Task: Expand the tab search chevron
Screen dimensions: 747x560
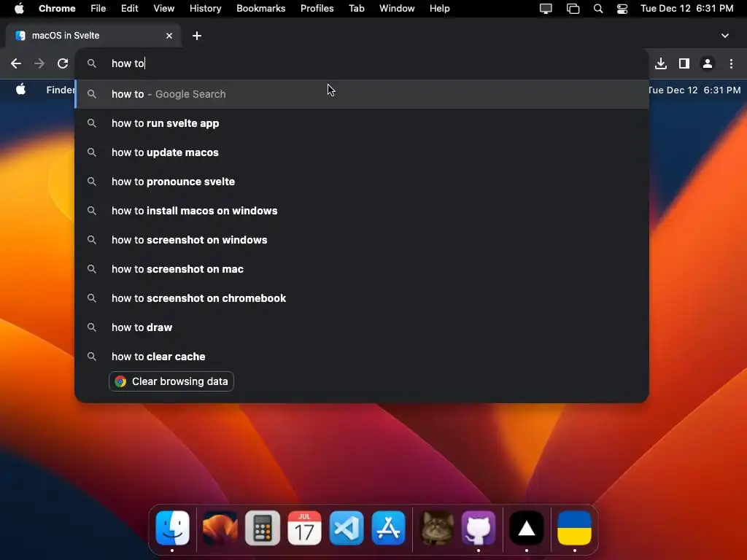Action: pyautogui.click(x=724, y=36)
